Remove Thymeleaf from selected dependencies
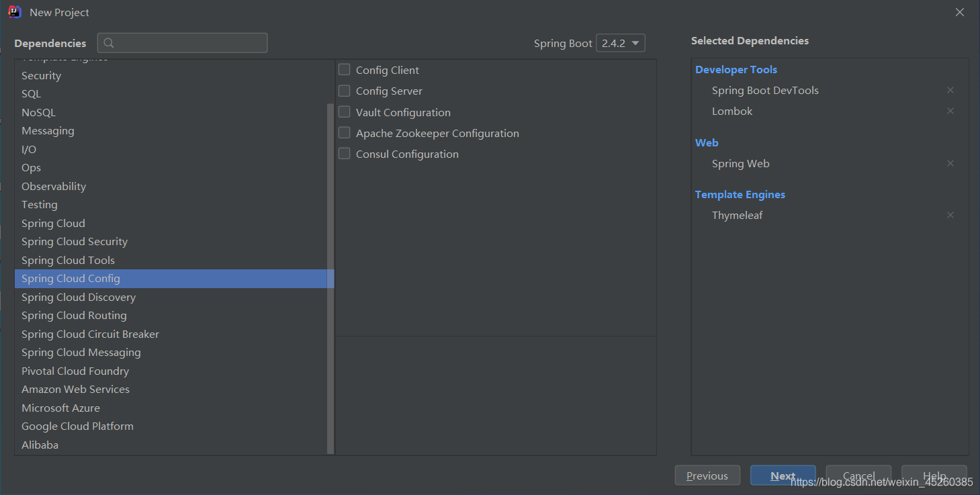 950,215
